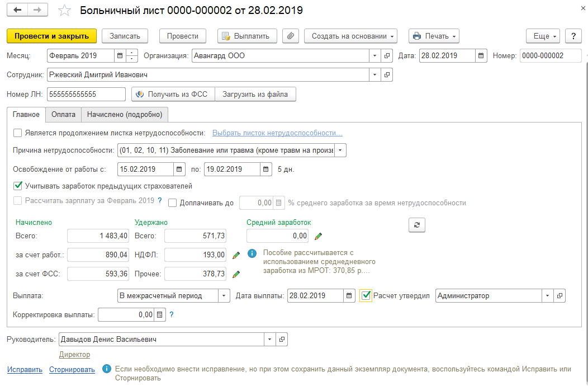Image resolution: width=588 pixels, height=386 pixels.
Task: Click the Исправить link
Action: coord(25,369)
